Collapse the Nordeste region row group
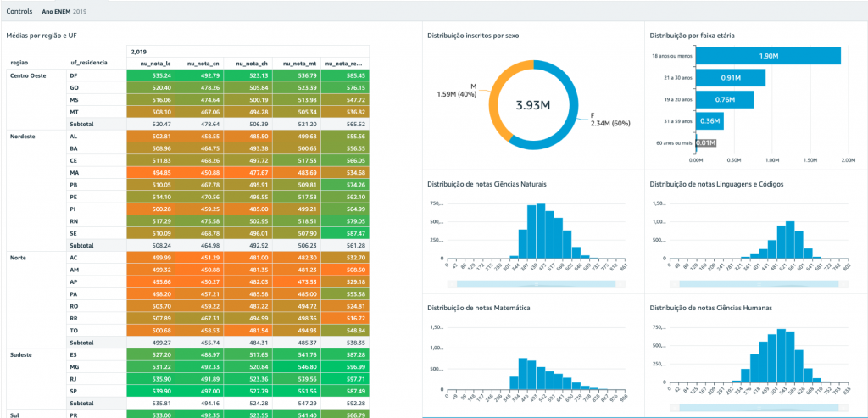Screen dimensions: 868x418 pyautogui.click(x=23, y=136)
